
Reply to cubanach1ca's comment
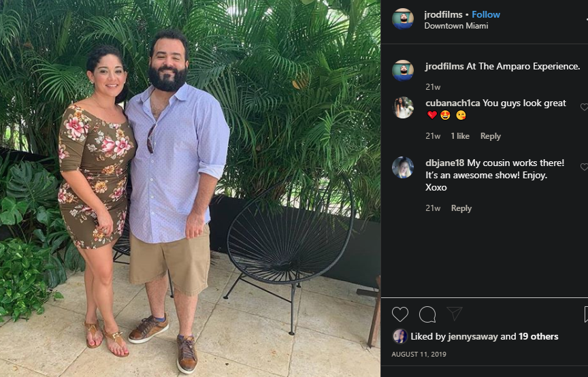coord(491,136)
